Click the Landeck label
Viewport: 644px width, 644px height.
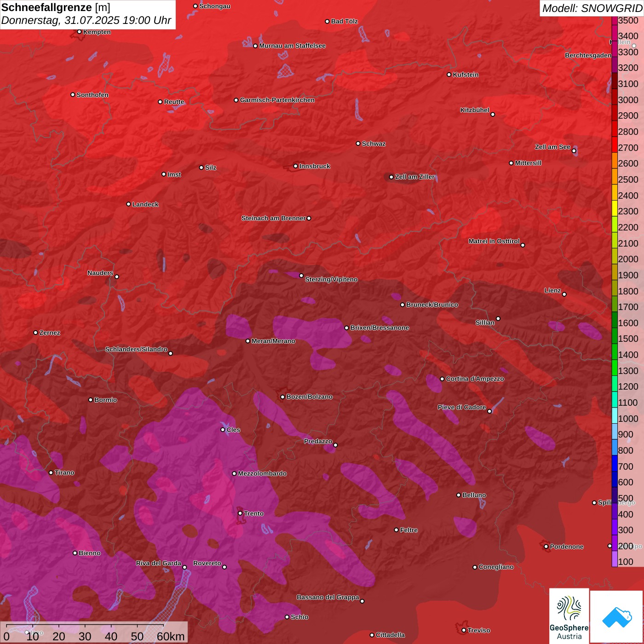point(145,204)
